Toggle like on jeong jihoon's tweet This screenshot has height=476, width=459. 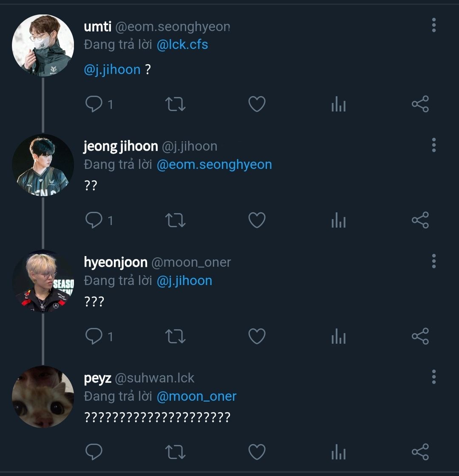coord(257,220)
